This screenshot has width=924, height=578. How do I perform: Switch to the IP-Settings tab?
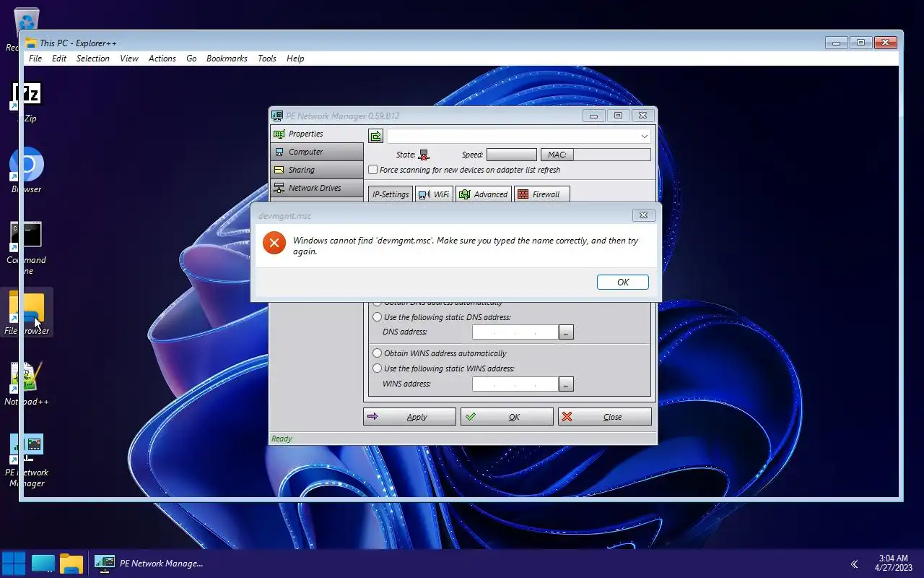[391, 194]
